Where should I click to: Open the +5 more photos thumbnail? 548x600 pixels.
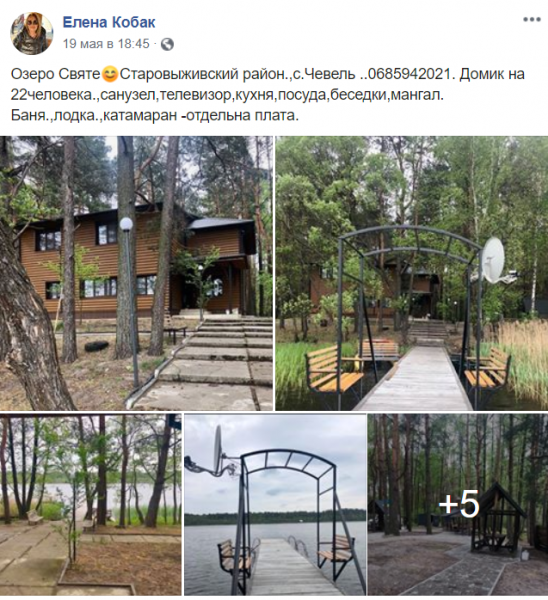(x=458, y=504)
